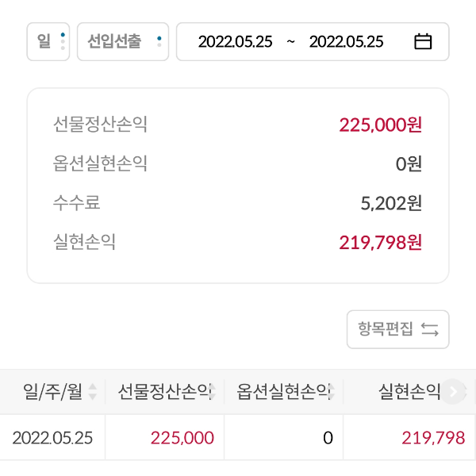Click the 수수료 5,202원 summary value

pos(391,203)
